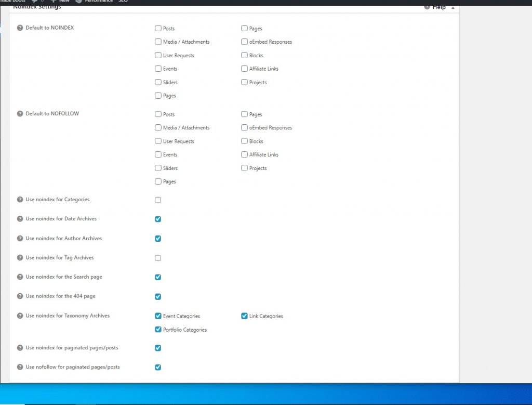This screenshot has width=532, height=405.
Task: Open help icon for noindex Tag Archives
Action: pyautogui.click(x=20, y=258)
